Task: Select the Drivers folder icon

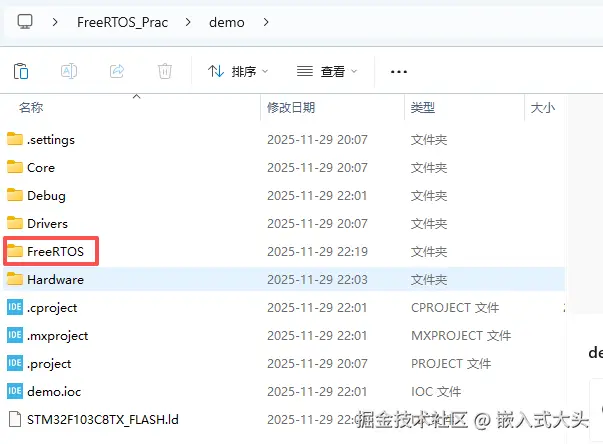Action: click(x=15, y=223)
